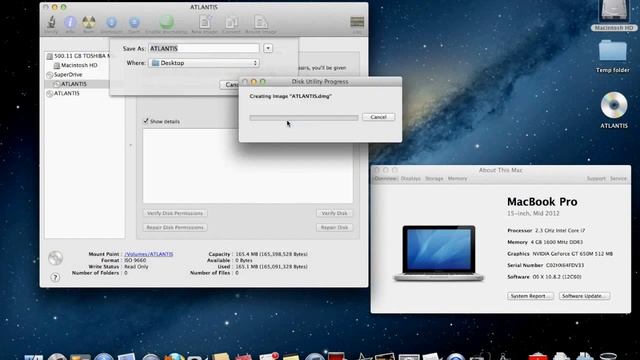Switch to Memory tab in About This Mac
The image size is (640, 360).
point(457,179)
